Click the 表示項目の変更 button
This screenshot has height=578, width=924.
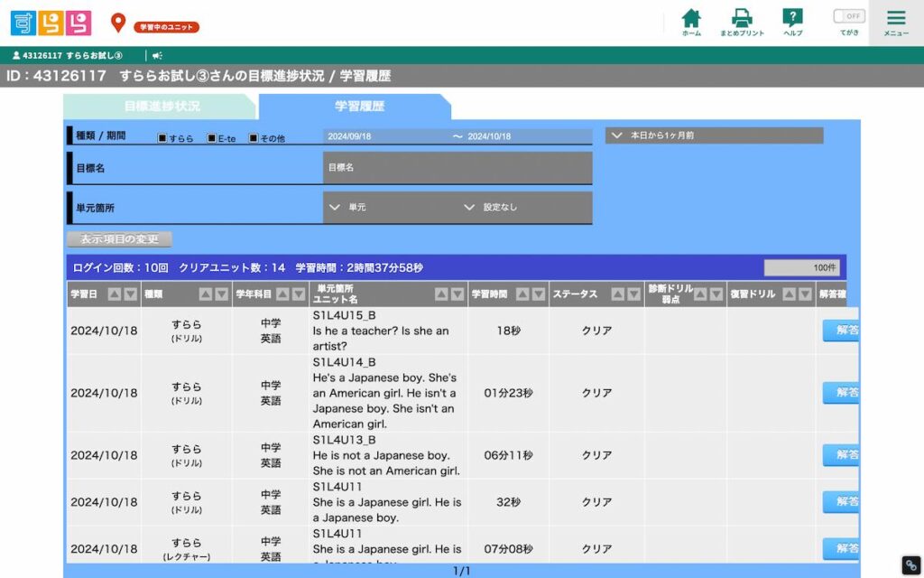119,239
